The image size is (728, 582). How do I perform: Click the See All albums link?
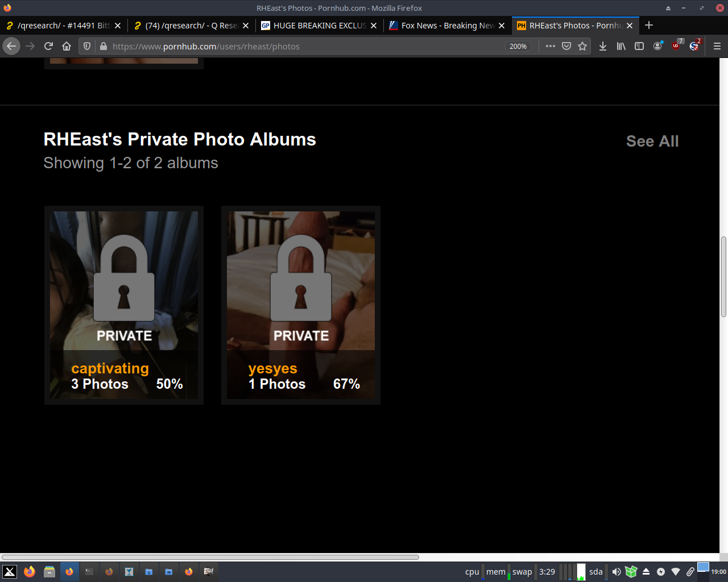pos(652,141)
